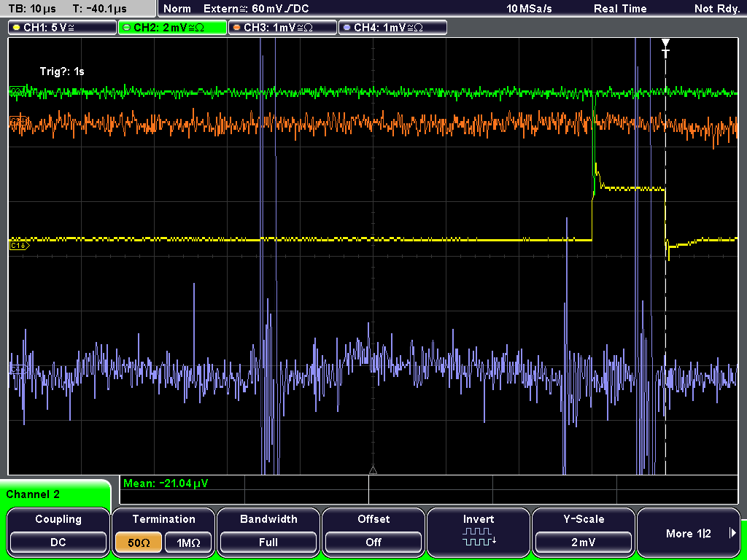Click the Channel 2 menu title
747x560 pixels.
pos(33,494)
